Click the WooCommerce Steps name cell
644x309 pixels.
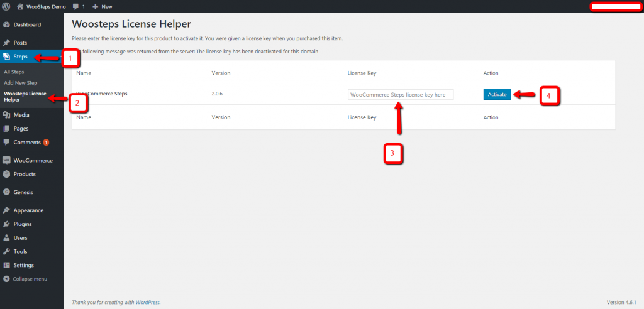pyautogui.click(x=102, y=94)
